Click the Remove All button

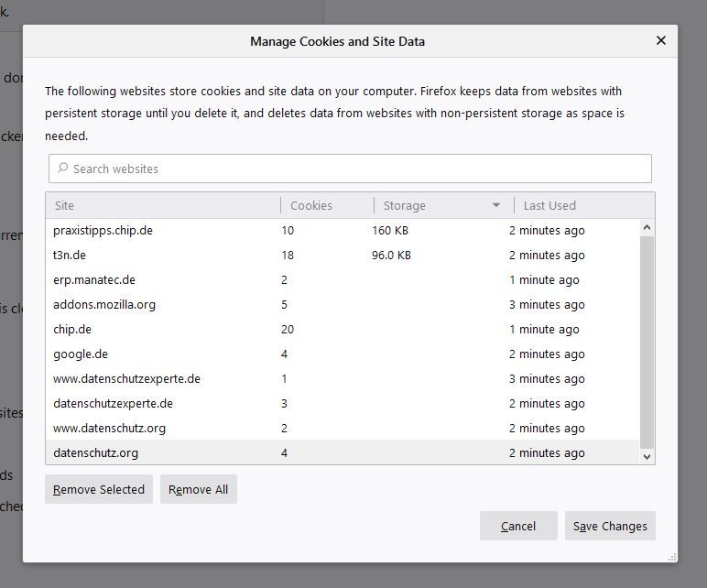click(199, 489)
